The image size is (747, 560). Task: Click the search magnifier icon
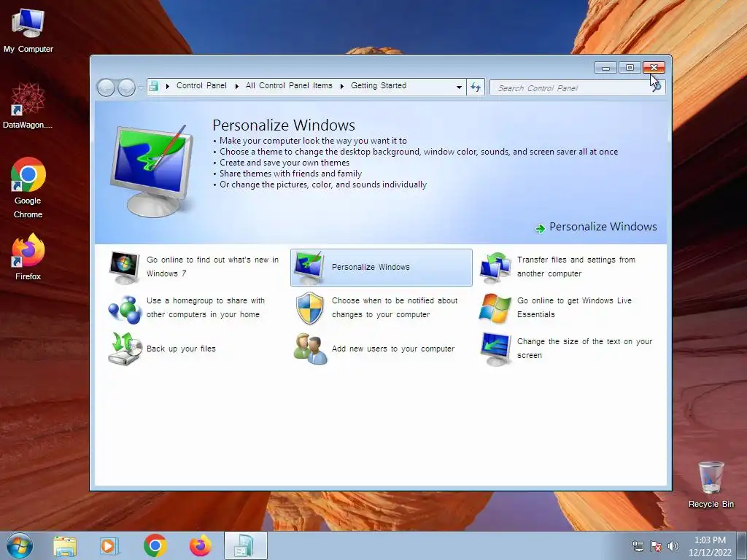tap(657, 87)
